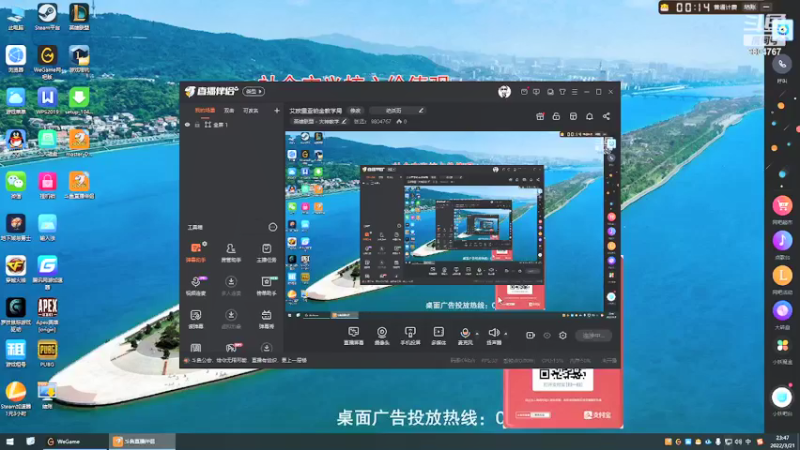Click the red QR code payment panel

tap(563, 397)
